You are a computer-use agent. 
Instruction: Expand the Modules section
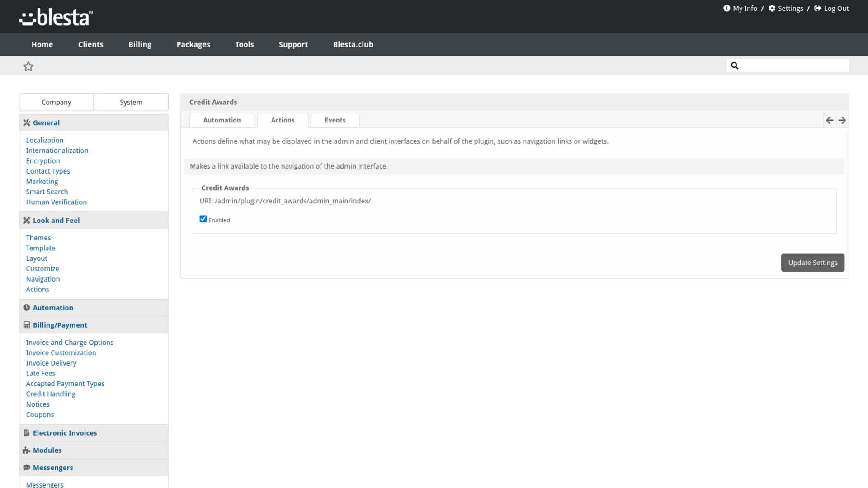click(94, 450)
